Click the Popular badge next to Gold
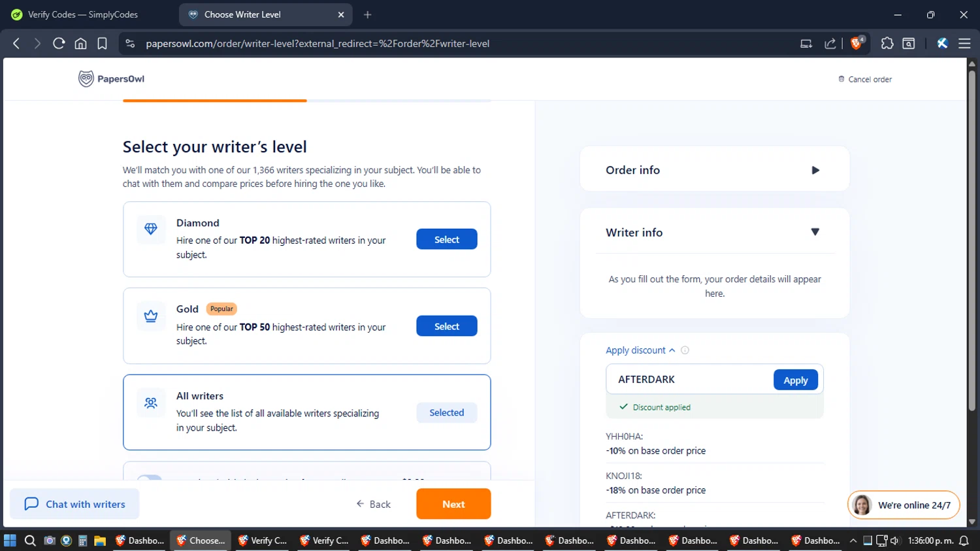Screen dimensions: 980x551 (x=221, y=309)
